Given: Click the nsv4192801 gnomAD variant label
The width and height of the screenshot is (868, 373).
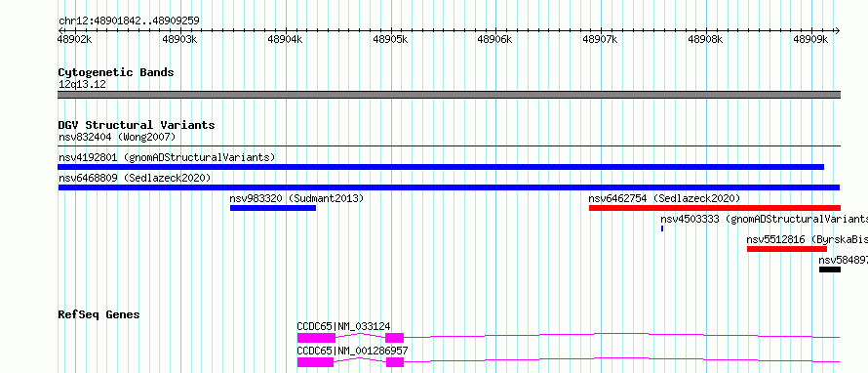Looking at the screenshot, I should (x=167, y=157).
